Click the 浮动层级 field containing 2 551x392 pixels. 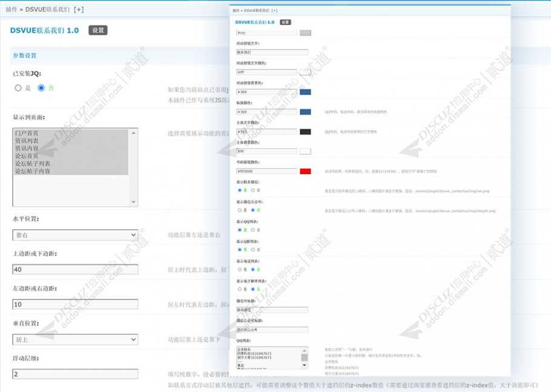tap(75, 374)
